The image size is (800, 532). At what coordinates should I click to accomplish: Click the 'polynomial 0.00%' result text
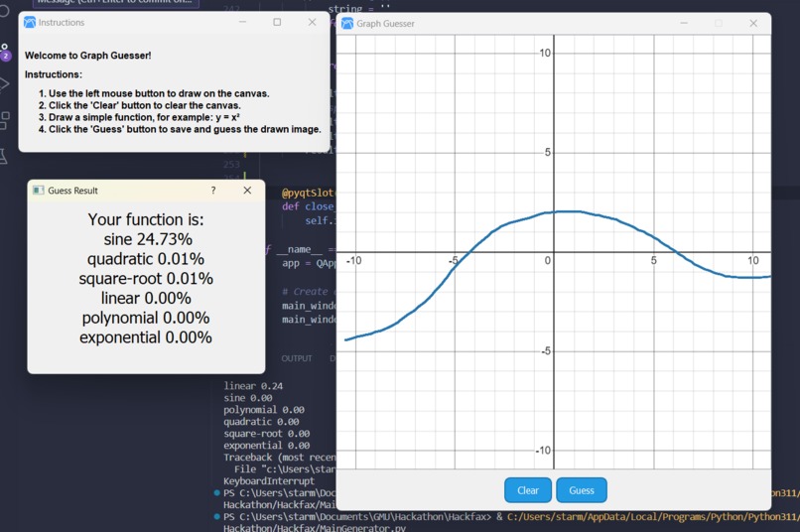coord(146,318)
